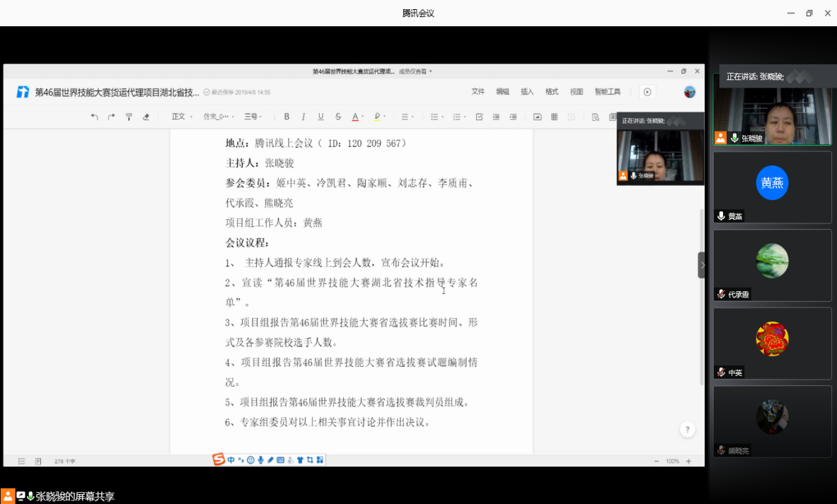Viewport: 837px width, 504px height.
Task: Click the redo arrow in the toolbar
Action: 111,117
